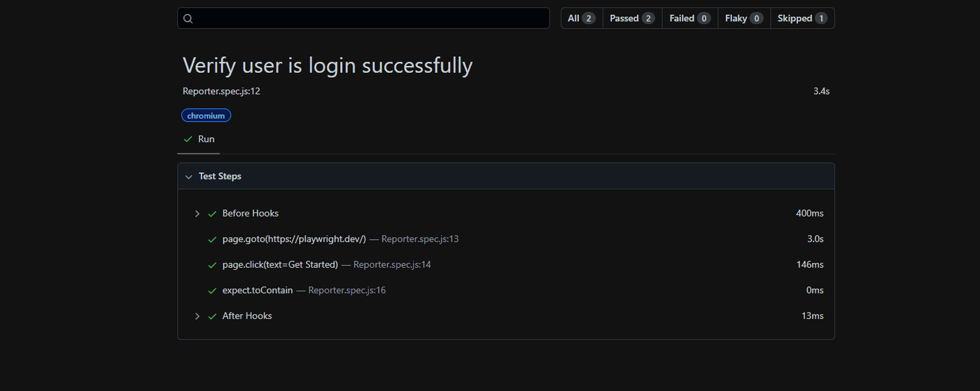The height and width of the screenshot is (391, 980).
Task: Click the expect.toContain pass checkmark
Action: click(x=212, y=291)
